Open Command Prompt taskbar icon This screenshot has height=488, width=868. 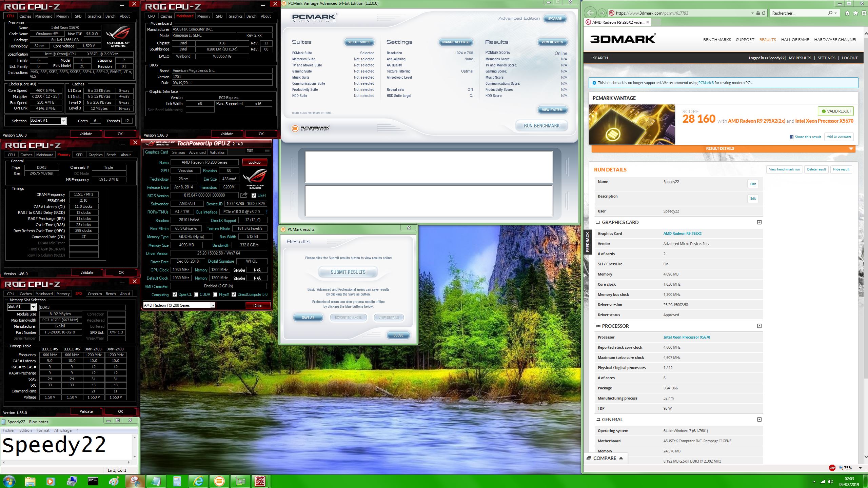point(93,481)
